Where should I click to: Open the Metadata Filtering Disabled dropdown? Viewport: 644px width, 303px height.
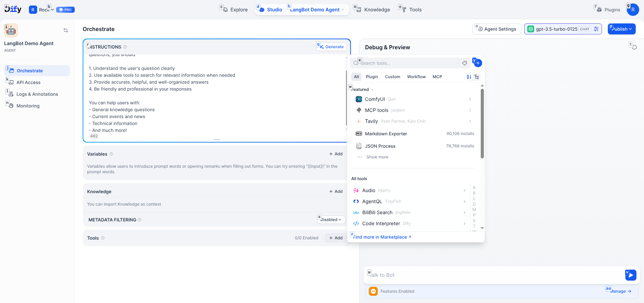(x=331, y=220)
